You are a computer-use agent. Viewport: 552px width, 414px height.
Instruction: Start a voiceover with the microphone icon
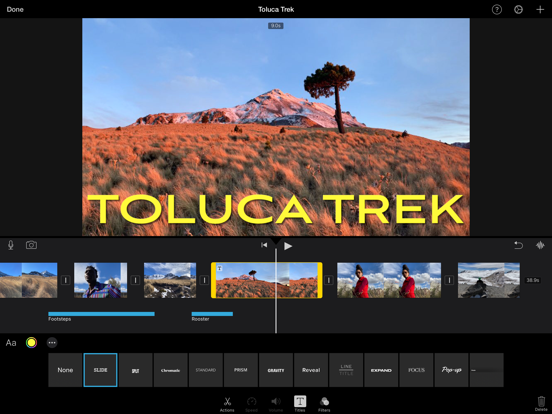(11, 245)
